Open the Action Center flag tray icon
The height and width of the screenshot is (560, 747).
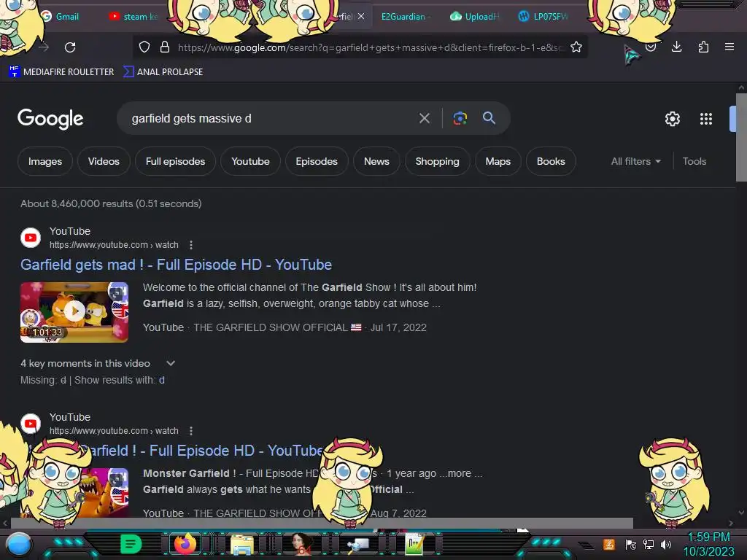(x=630, y=544)
